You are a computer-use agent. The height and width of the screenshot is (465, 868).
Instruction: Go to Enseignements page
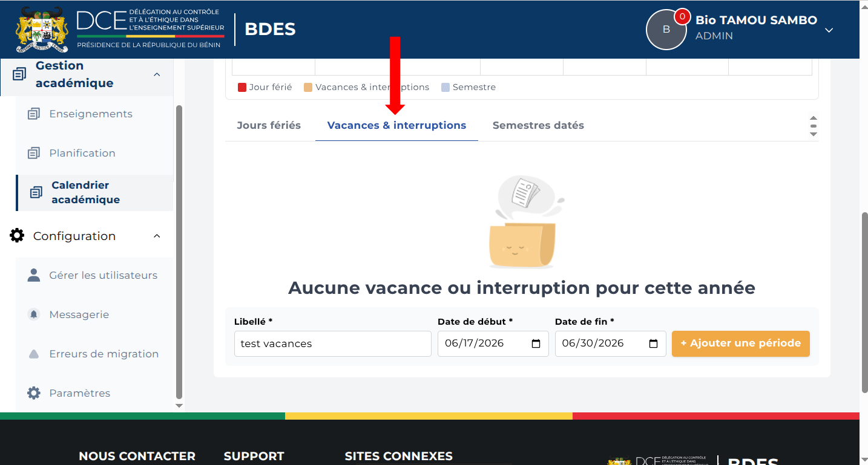91,114
